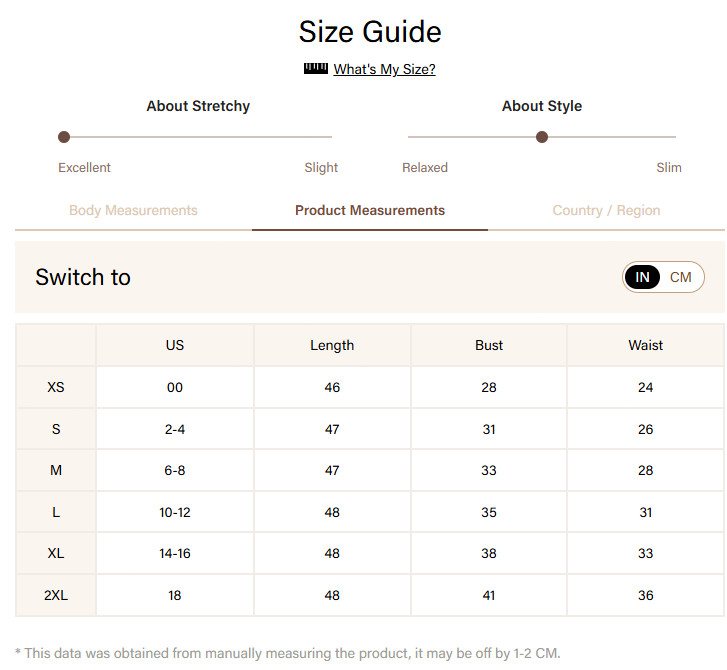Click the Length column header
Viewport: 727px width, 670px height.
[332, 345]
